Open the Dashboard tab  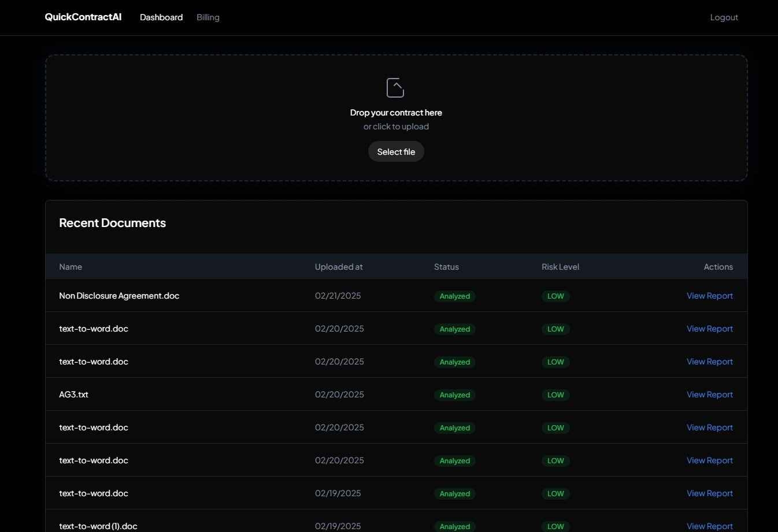point(161,17)
